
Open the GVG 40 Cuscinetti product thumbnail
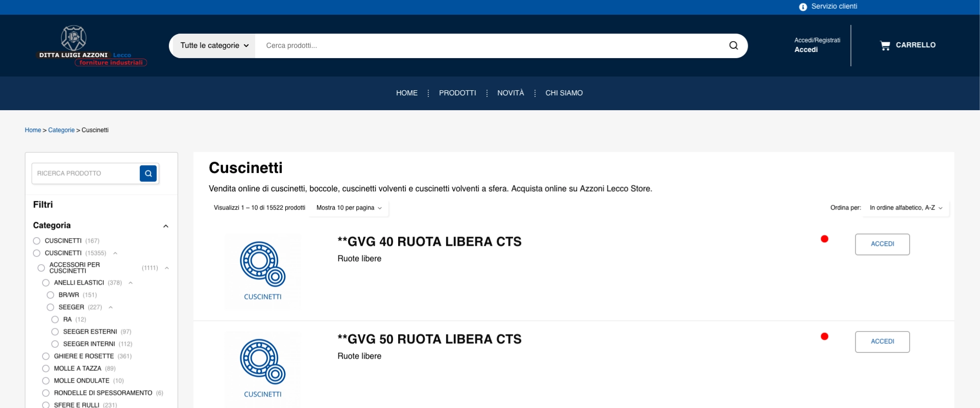pos(262,272)
